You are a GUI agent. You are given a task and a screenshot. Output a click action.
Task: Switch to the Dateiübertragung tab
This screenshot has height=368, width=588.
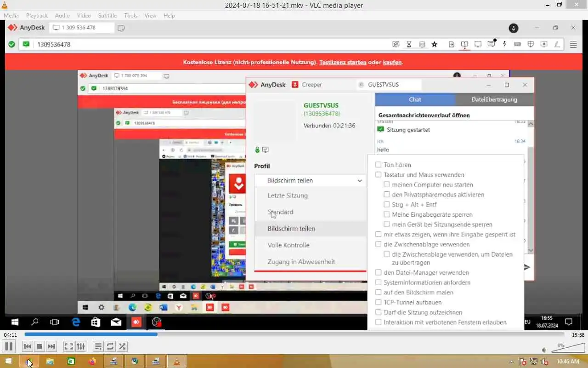click(494, 99)
